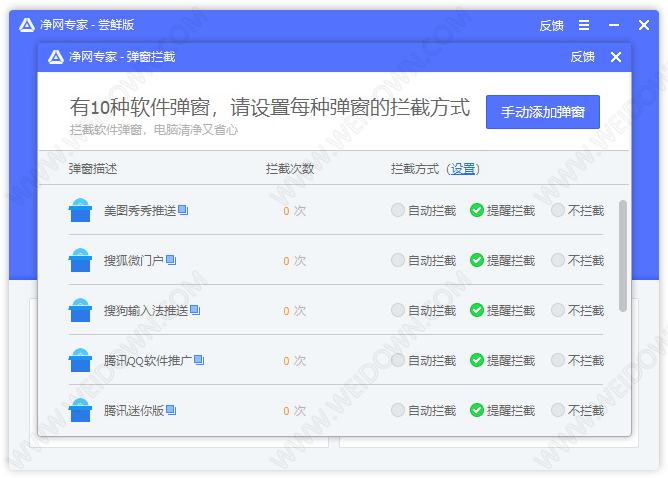Click the 搜狗输入法推送 row name

click(146, 311)
